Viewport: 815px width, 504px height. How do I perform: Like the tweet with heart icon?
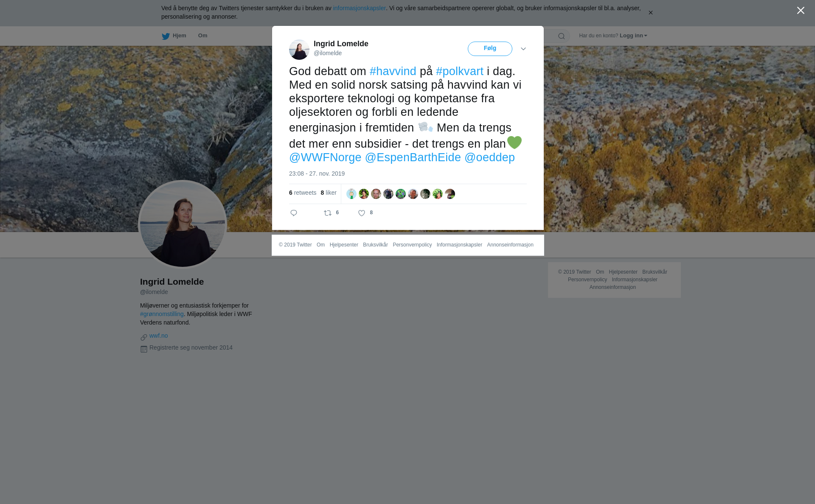(x=362, y=213)
